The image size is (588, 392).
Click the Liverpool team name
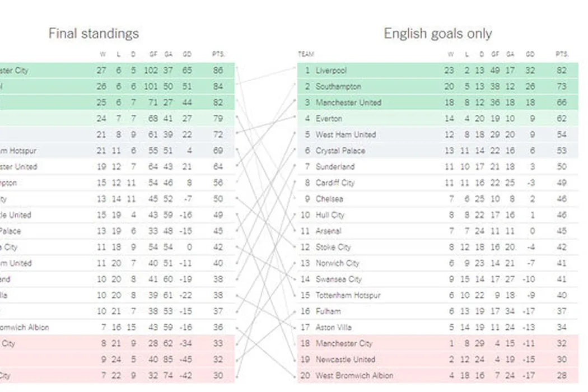tap(331, 71)
